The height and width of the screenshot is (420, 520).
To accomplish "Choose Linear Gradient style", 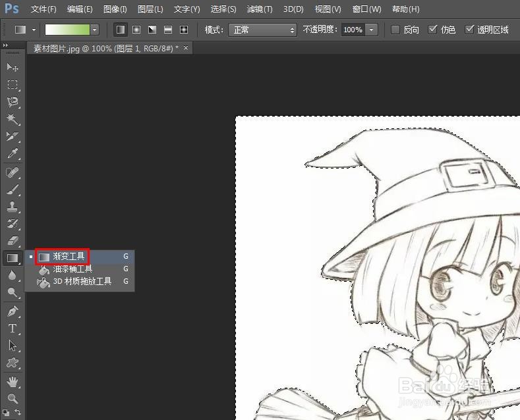I will [121, 30].
